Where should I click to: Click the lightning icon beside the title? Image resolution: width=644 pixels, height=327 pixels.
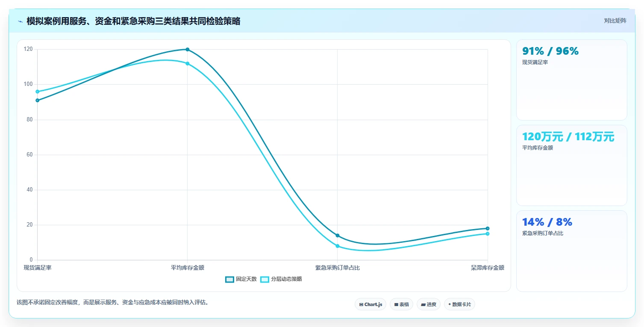20,21
